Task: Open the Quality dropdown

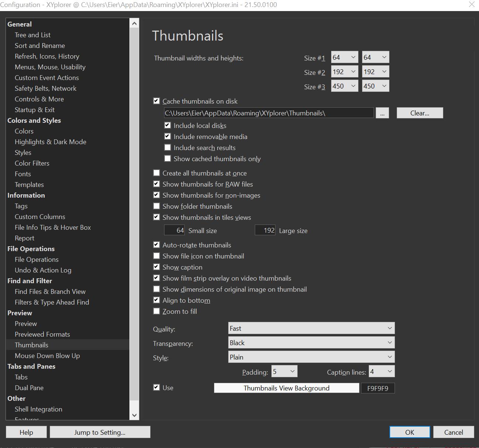Action: pos(311,328)
